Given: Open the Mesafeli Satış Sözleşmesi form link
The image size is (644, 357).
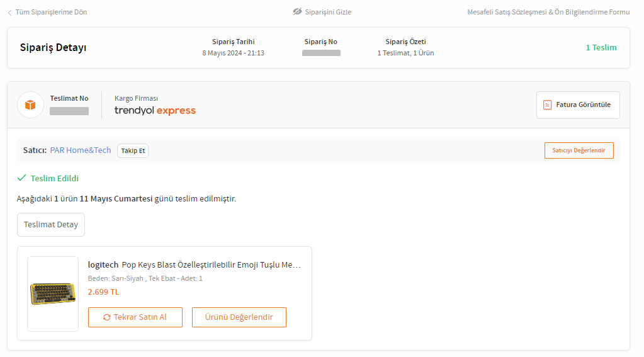Looking at the screenshot, I should pos(548,12).
